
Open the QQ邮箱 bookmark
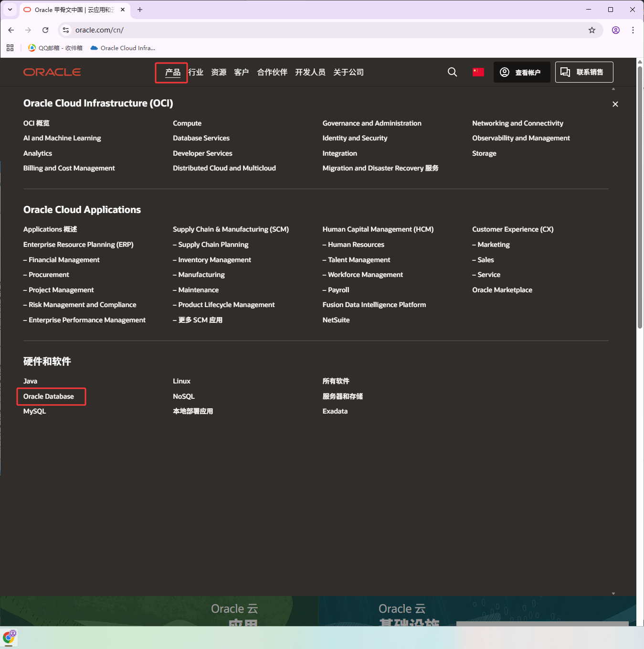(x=55, y=48)
